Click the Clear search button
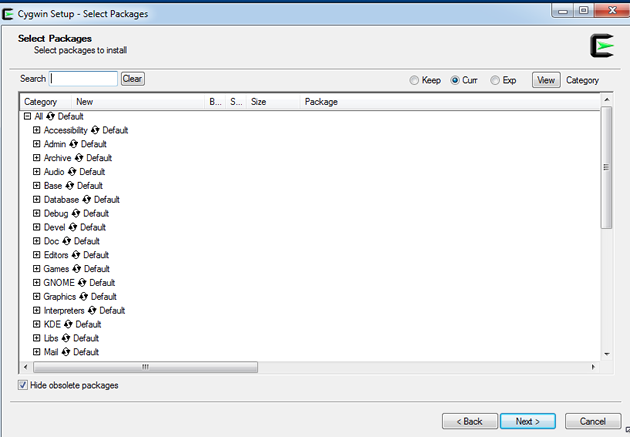This screenshot has height=437, width=630. click(x=133, y=79)
